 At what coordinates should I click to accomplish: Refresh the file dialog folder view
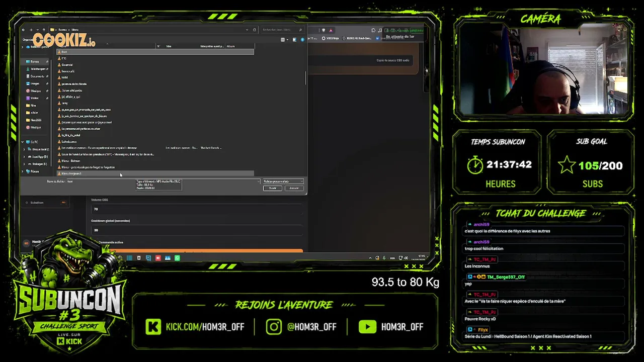[255, 30]
